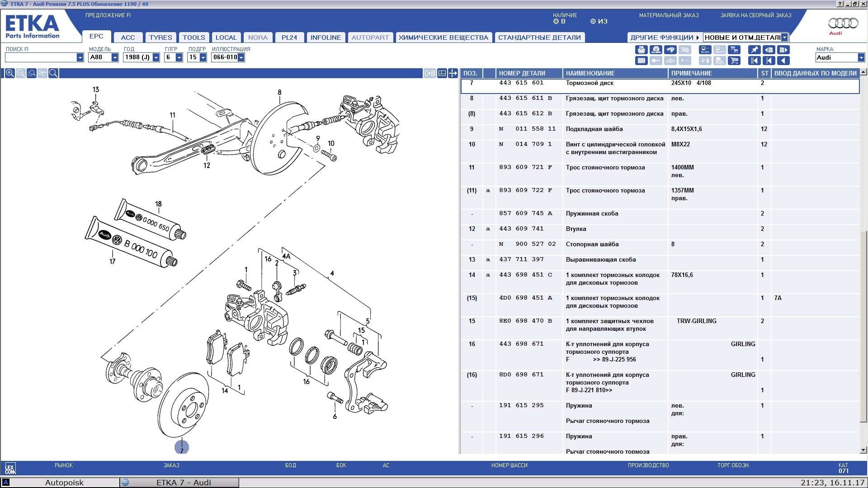Jump to first with double-bar arrow
Screen dimensions: 868x488
click(754, 61)
